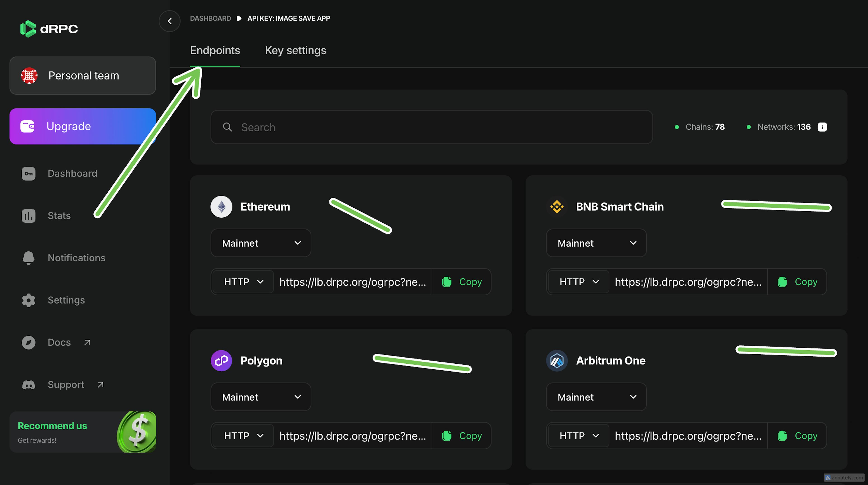Click the Search chains input field
Screen dimensions: 868x485
(432, 127)
